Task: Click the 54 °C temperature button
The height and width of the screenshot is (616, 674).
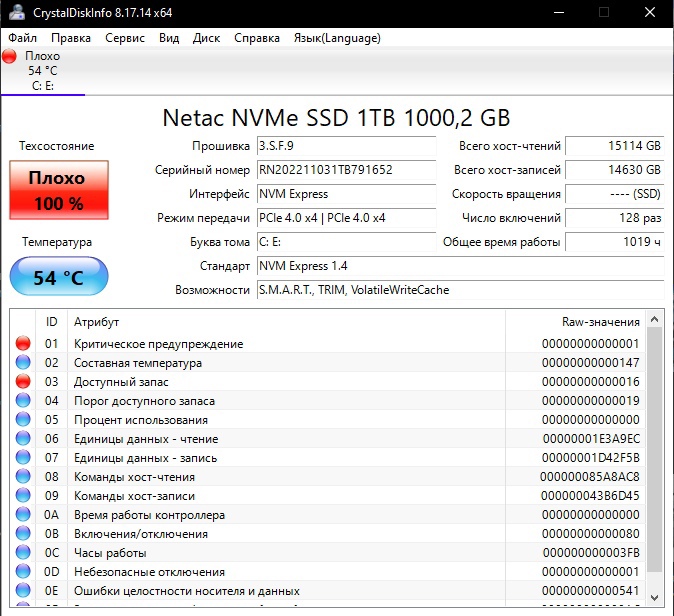Action: (x=58, y=277)
